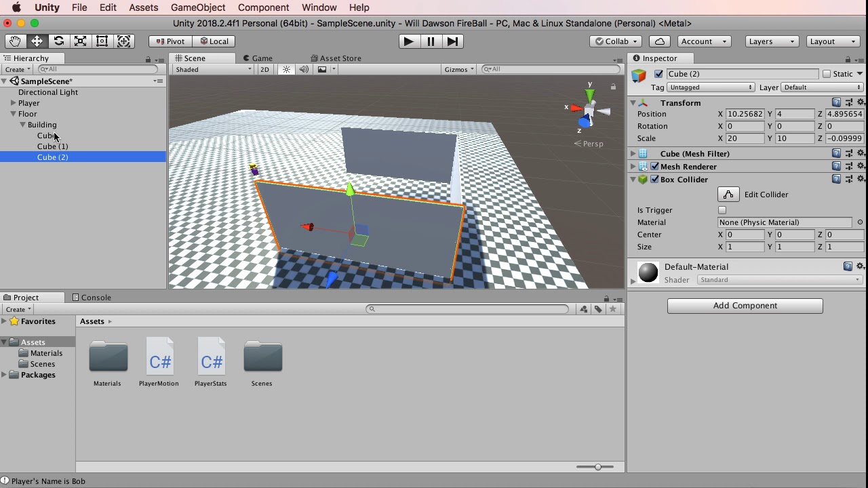Toggle the scene gizmo lock icon

[x=613, y=87]
